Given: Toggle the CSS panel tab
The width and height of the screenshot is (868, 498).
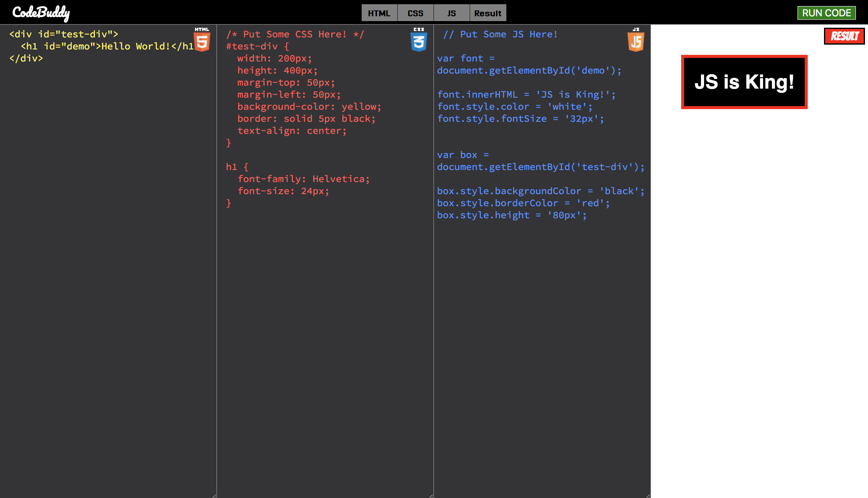Looking at the screenshot, I should pyautogui.click(x=415, y=13).
